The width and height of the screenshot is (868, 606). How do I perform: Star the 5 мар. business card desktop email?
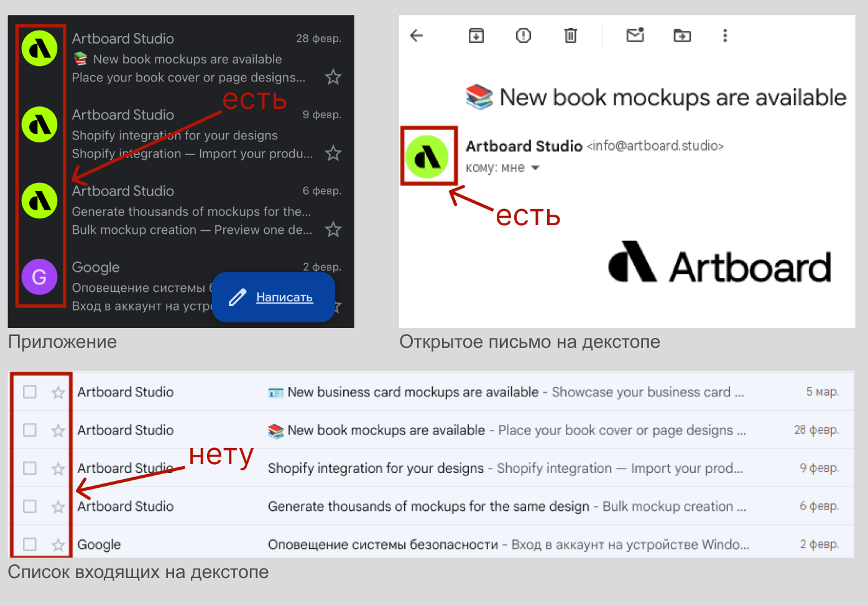[58, 392]
